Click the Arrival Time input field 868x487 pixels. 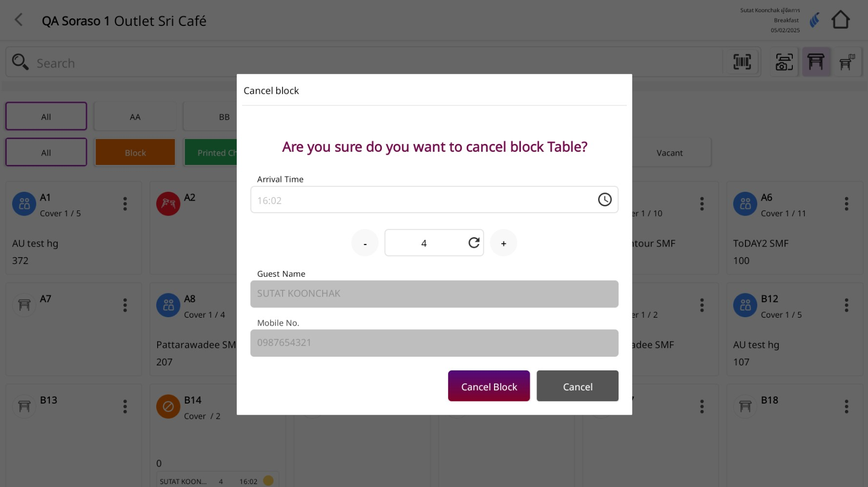[x=422, y=200]
